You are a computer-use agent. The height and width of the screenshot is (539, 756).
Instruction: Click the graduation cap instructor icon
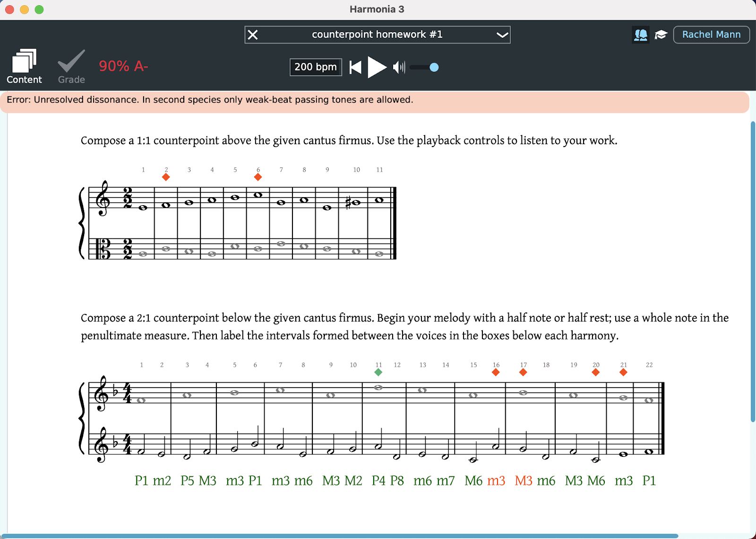pyautogui.click(x=661, y=35)
